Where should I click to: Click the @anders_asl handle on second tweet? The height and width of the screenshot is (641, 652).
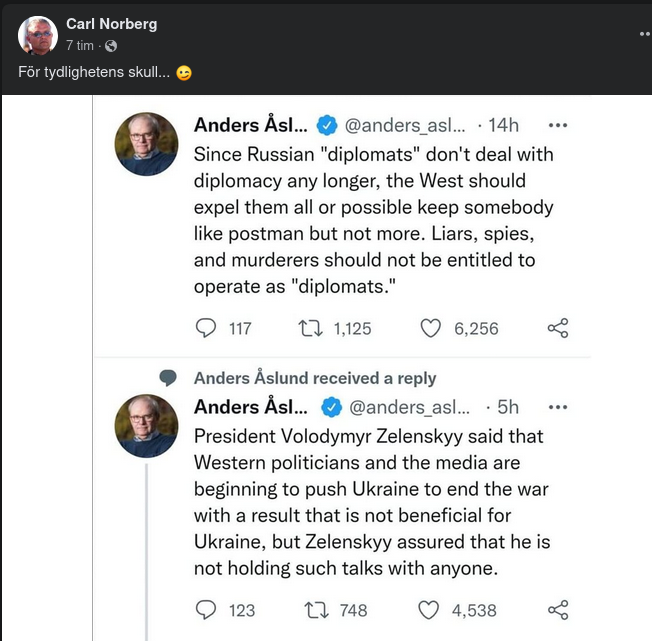point(406,407)
